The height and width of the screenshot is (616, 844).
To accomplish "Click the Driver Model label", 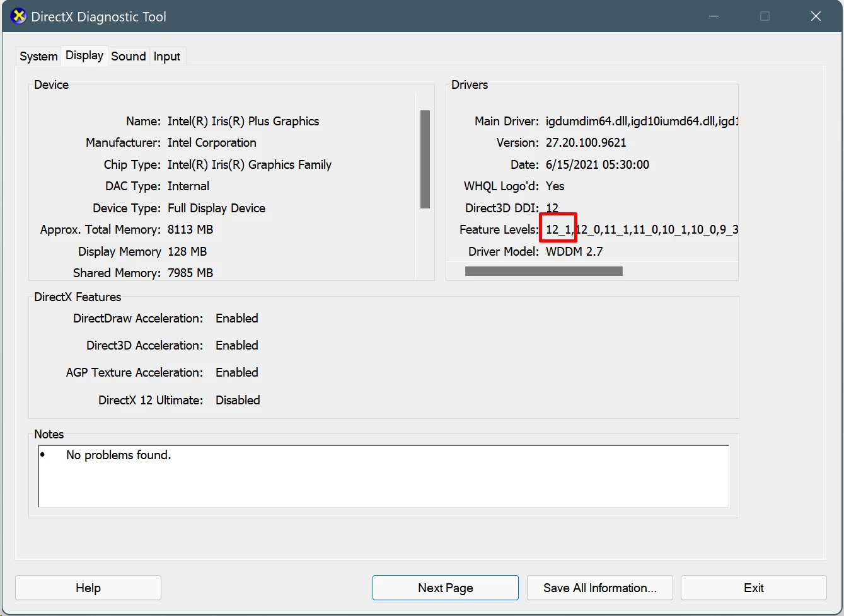I will point(504,251).
